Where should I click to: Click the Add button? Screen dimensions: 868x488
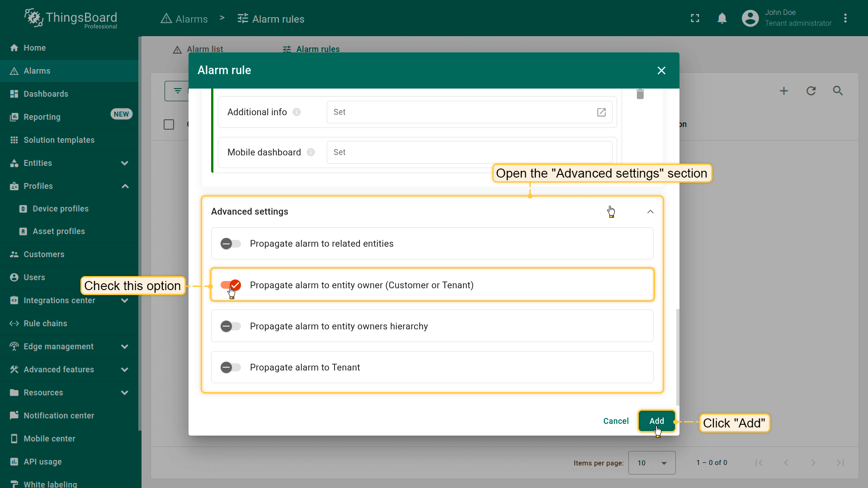656,421
